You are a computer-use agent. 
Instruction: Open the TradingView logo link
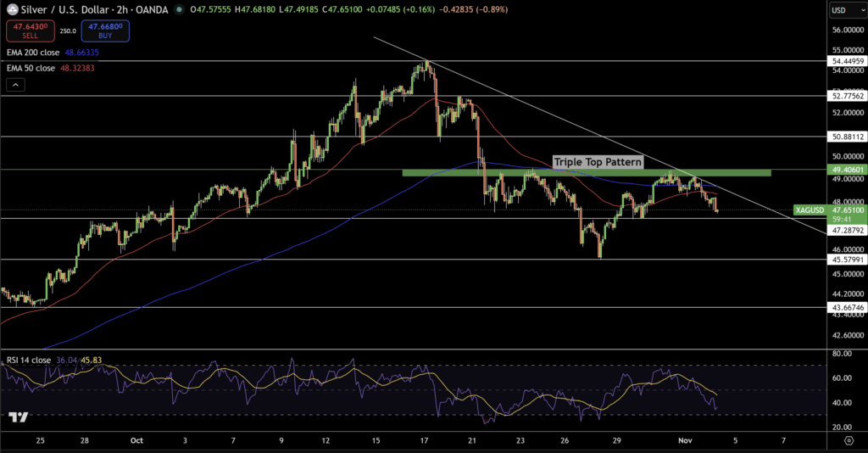point(19,417)
